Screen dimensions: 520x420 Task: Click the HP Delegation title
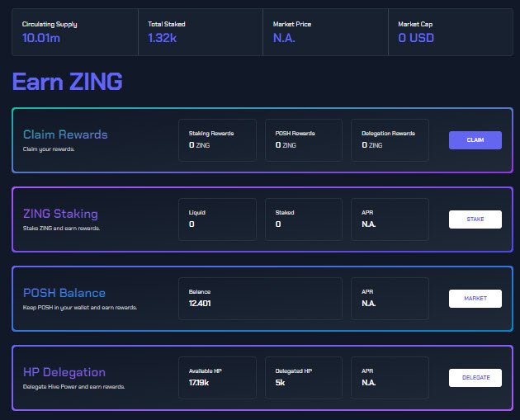click(x=64, y=372)
